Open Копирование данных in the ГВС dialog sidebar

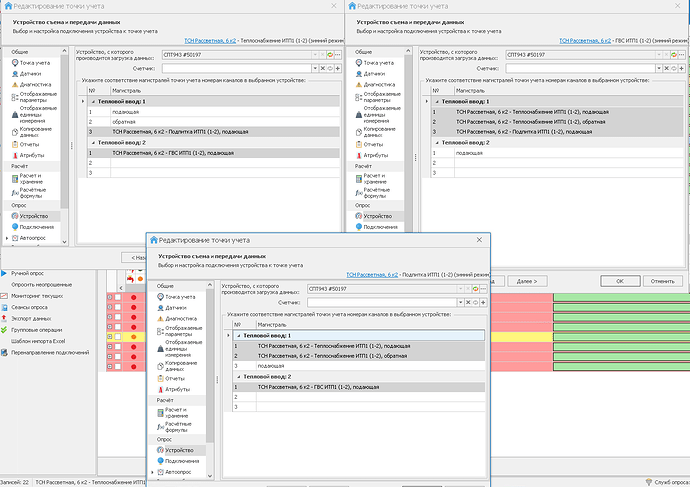pyautogui.click(x=379, y=132)
